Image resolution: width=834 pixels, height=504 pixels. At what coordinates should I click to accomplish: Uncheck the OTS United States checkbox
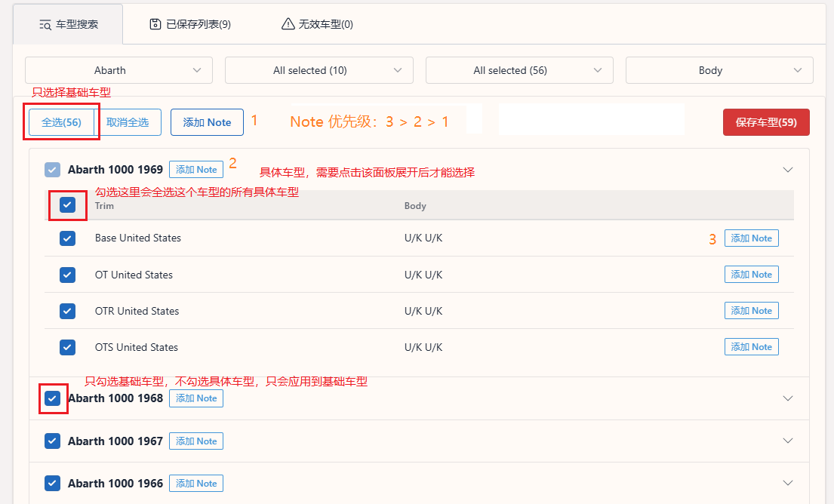point(67,347)
